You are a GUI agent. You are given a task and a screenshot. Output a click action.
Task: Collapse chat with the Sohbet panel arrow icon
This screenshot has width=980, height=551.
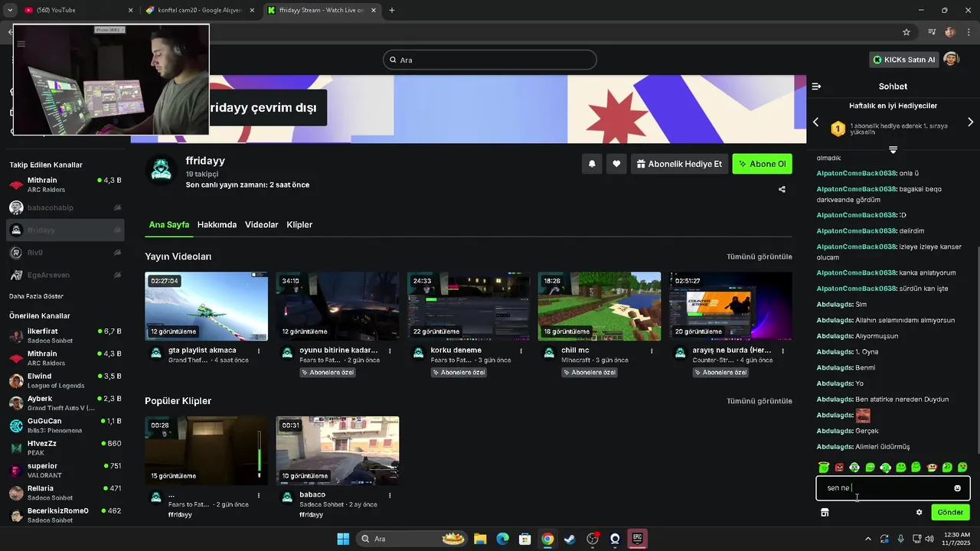pos(816,86)
